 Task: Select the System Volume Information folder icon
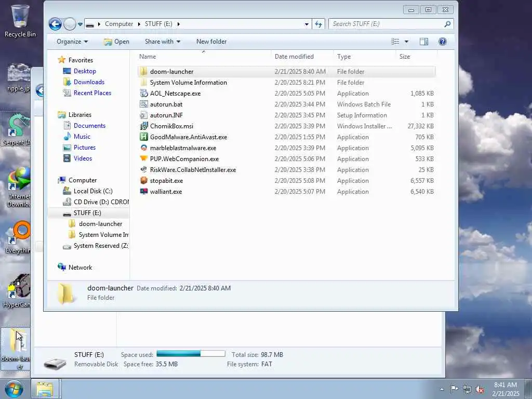click(143, 83)
